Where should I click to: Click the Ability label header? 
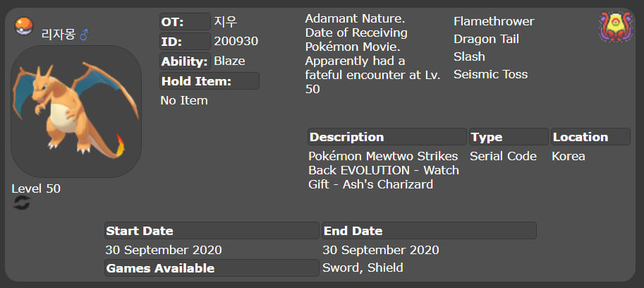click(x=185, y=61)
